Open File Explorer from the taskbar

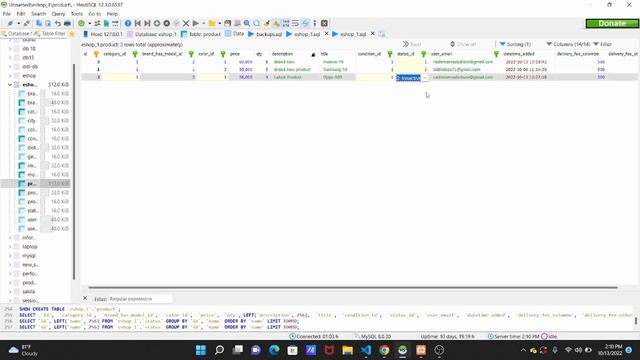(x=347, y=350)
